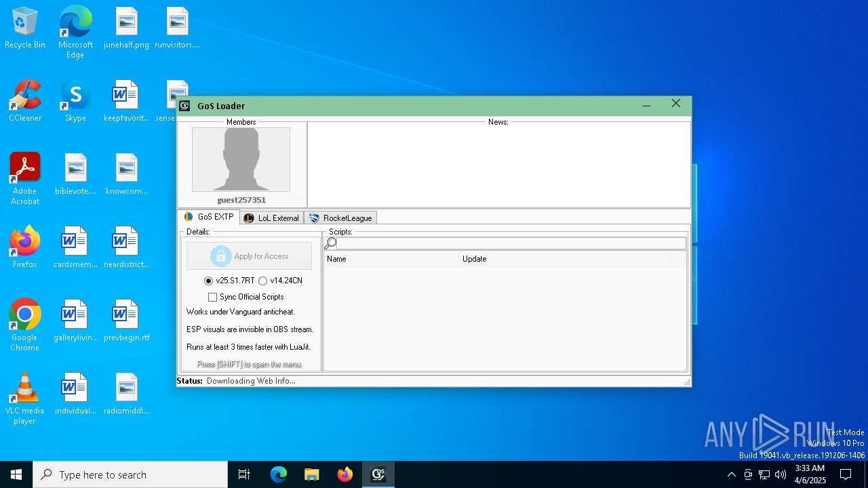Click GoS Loader taskbar button
This screenshot has height=488, width=868.
tap(378, 474)
